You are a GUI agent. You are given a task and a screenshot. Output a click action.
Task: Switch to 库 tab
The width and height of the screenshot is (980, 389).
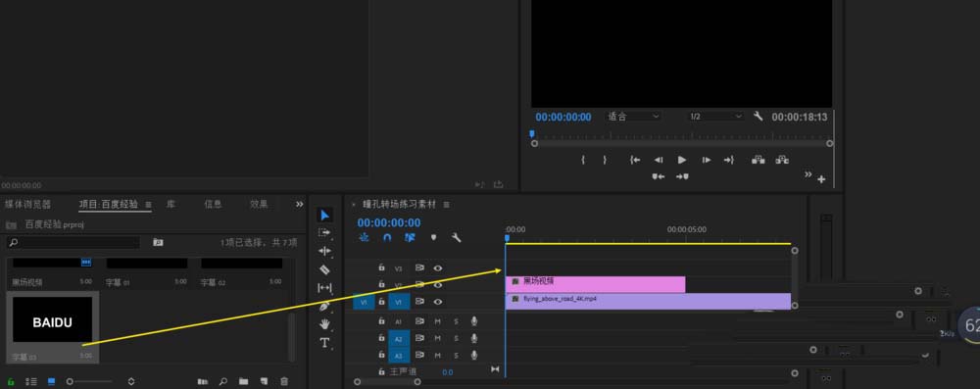click(x=171, y=205)
